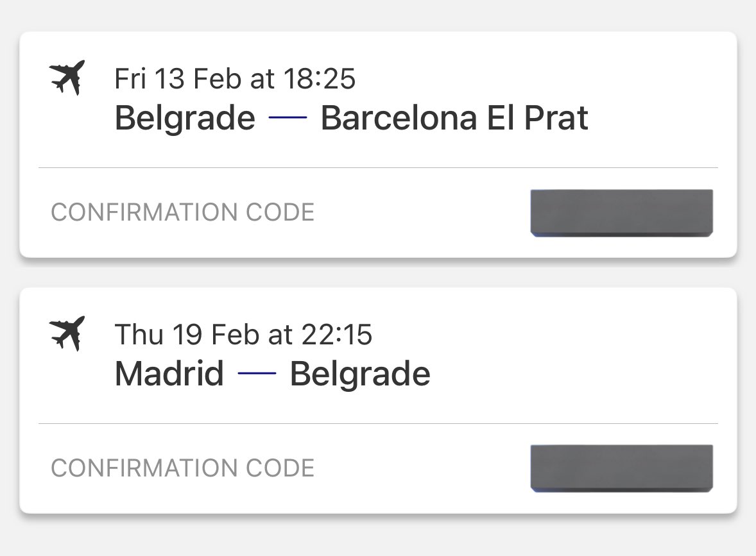The height and width of the screenshot is (556, 756).
Task: Click the airplane icon for the Madrid flight
Action: [67, 333]
